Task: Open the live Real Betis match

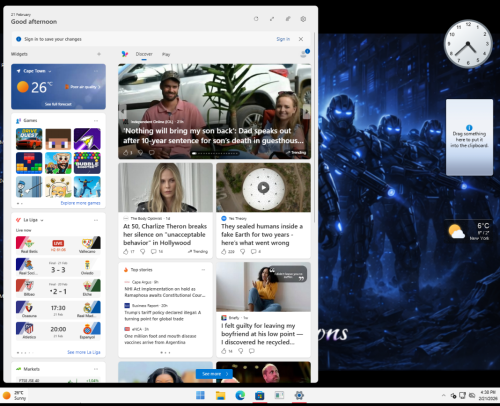Action: [58, 245]
